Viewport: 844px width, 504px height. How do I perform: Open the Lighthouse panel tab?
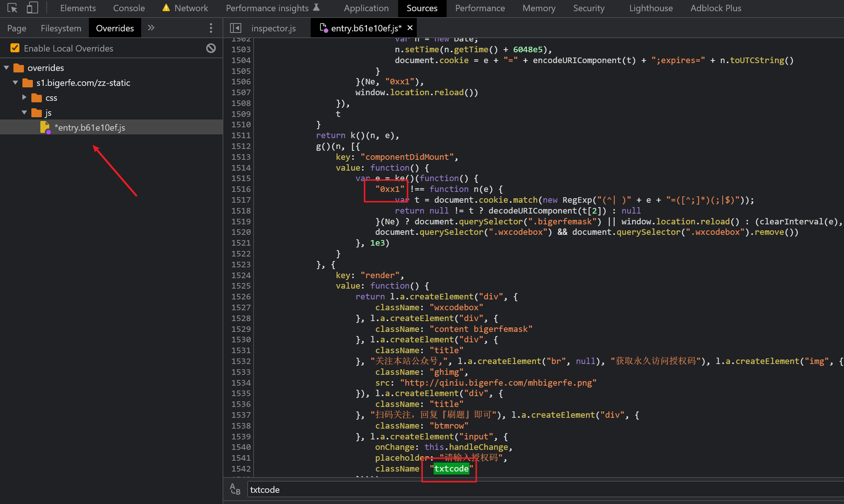click(651, 8)
